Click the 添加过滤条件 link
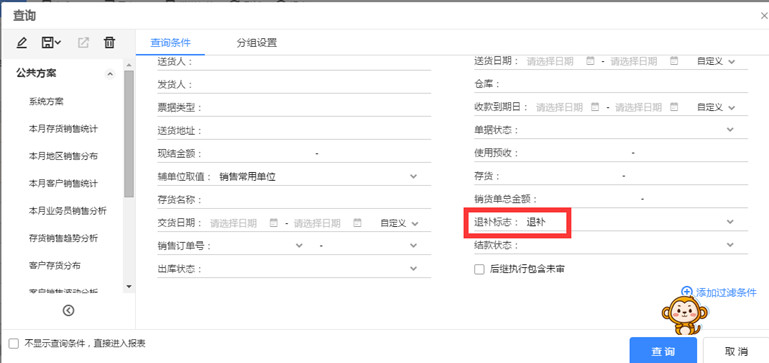Image resolution: width=769 pixels, height=363 pixels. (x=726, y=293)
